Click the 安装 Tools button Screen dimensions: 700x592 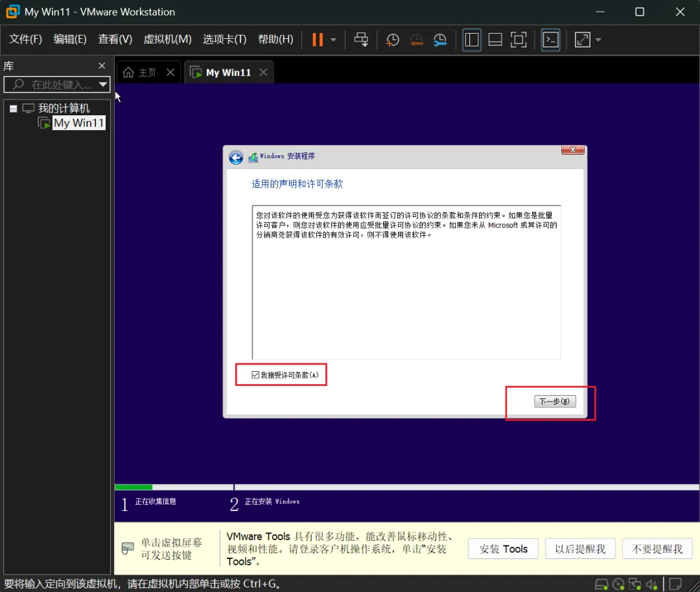pyautogui.click(x=503, y=549)
